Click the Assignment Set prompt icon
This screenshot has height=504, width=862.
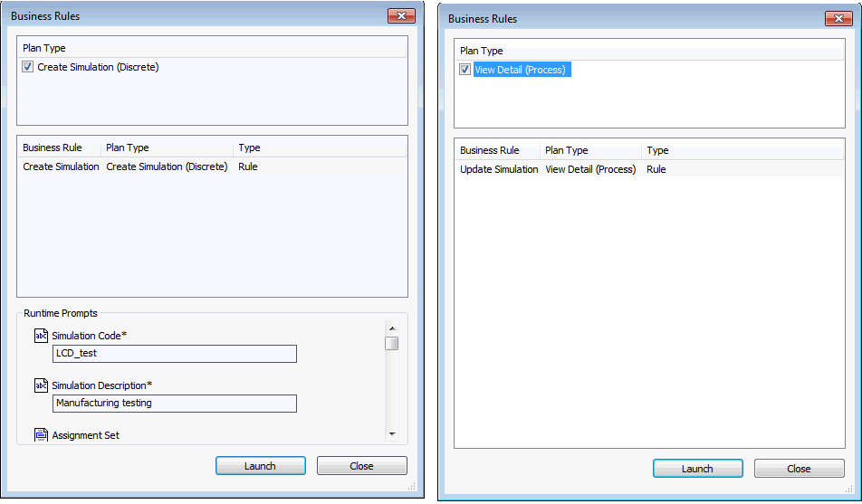(x=42, y=434)
